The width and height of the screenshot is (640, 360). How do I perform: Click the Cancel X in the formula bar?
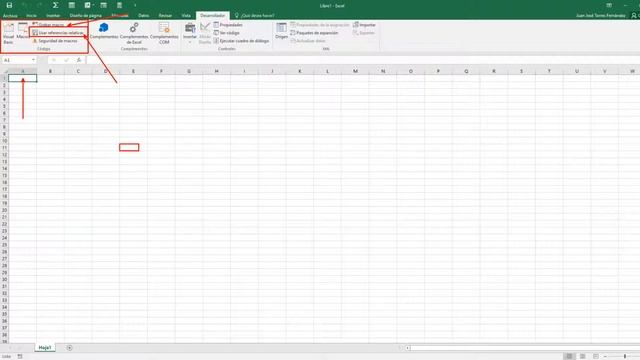[x=54, y=60]
